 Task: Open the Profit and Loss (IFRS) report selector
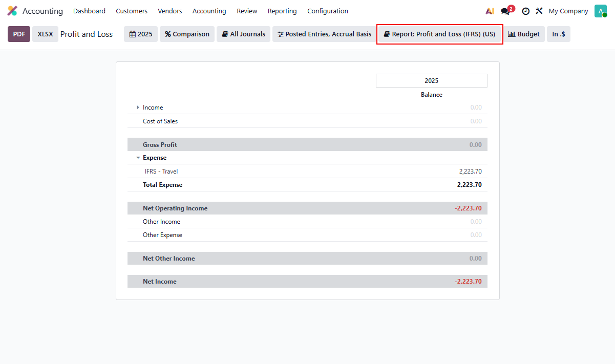439,34
